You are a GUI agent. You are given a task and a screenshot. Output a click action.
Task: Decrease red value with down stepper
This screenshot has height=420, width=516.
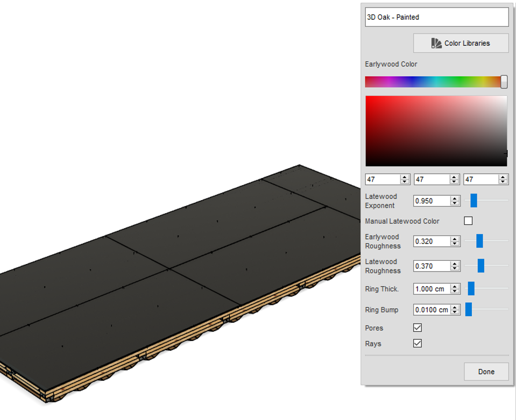tap(405, 182)
